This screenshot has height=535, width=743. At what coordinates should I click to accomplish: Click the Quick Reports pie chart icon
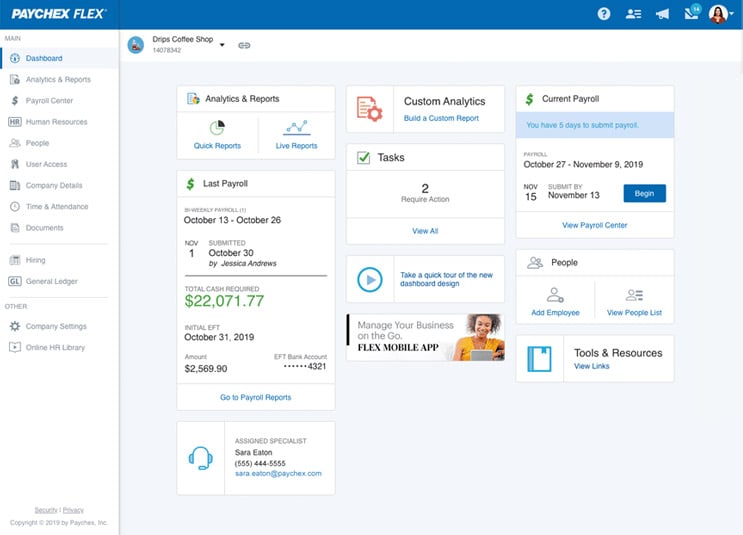tap(217, 127)
